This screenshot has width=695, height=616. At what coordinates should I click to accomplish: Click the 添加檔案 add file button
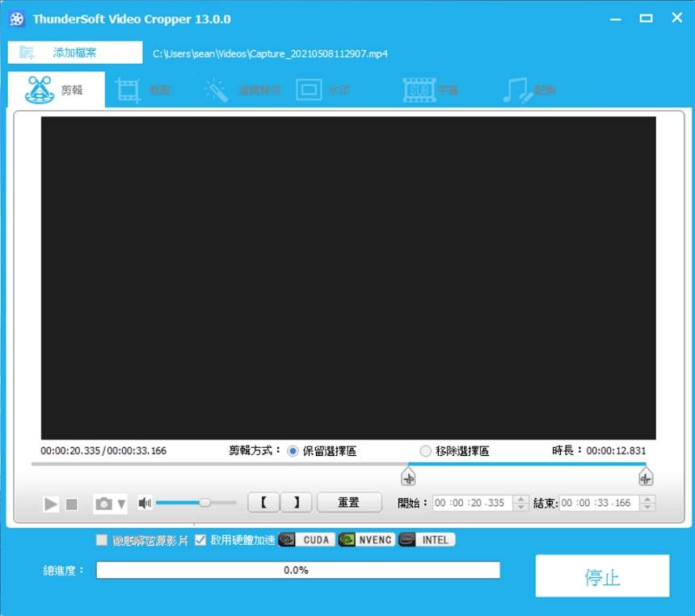[x=75, y=53]
